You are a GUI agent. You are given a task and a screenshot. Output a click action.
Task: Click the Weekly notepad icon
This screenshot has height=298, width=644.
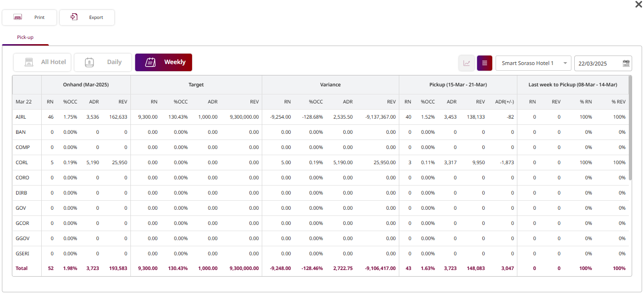(x=150, y=62)
